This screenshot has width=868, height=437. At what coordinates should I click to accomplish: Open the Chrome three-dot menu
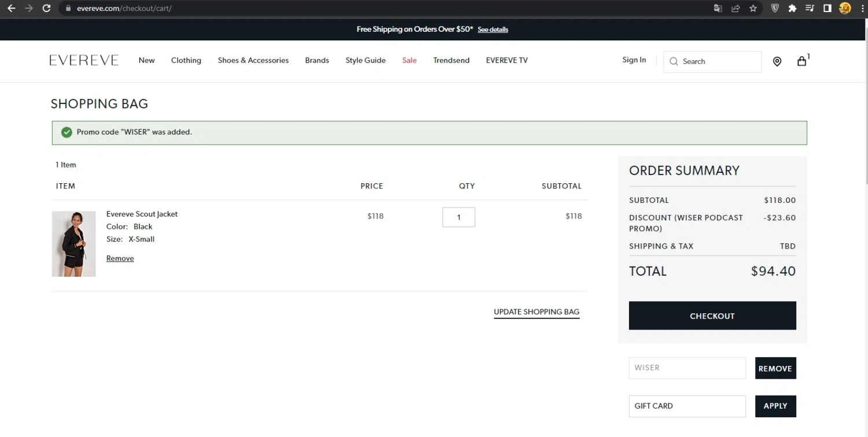(862, 8)
